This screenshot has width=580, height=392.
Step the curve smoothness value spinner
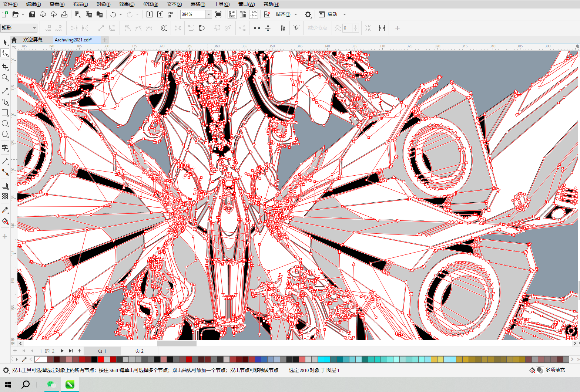(x=355, y=28)
